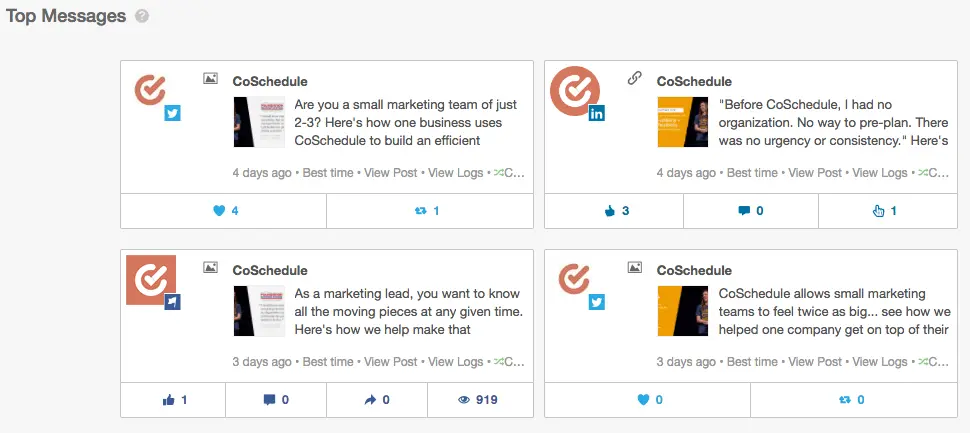This screenshot has width=970, height=433.
Task: Click the Facebook like thumbs-up count
Action: 175,400
